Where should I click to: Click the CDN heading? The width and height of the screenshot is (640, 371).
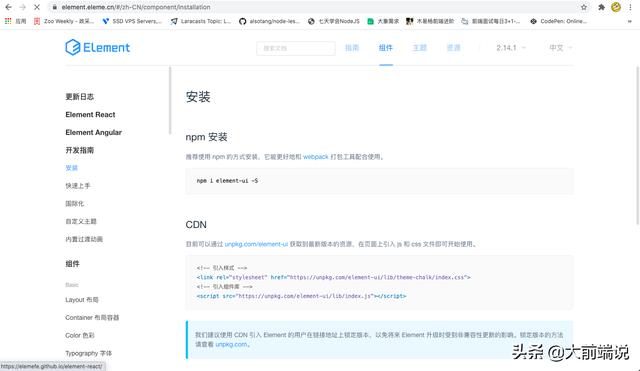click(196, 225)
